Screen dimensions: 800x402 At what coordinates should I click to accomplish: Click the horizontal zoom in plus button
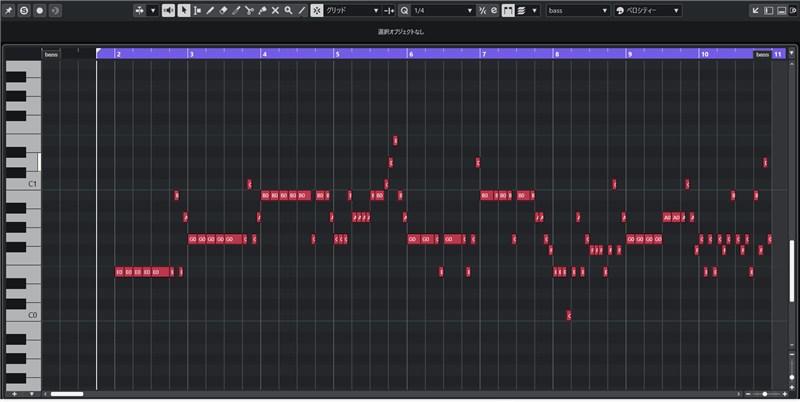coord(785,394)
